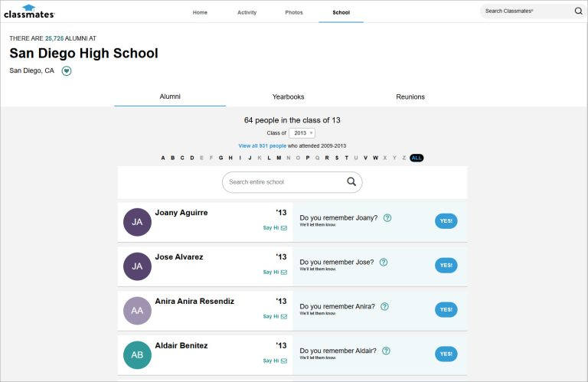Viewport: 588px width, 382px height.
Task: Go to Photos in top navigation
Action: (293, 12)
